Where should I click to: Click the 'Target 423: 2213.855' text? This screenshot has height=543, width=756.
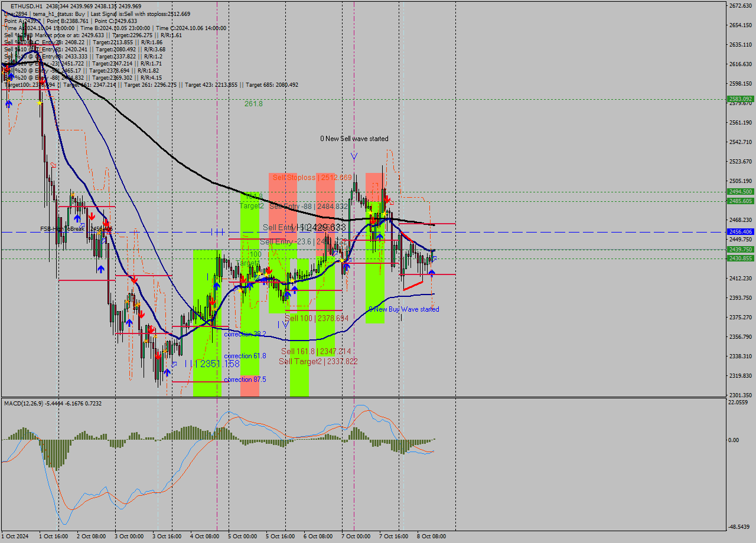(x=211, y=85)
